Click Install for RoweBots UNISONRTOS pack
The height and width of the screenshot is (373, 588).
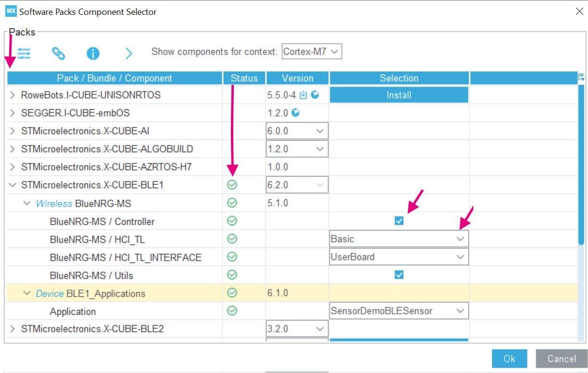(399, 95)
